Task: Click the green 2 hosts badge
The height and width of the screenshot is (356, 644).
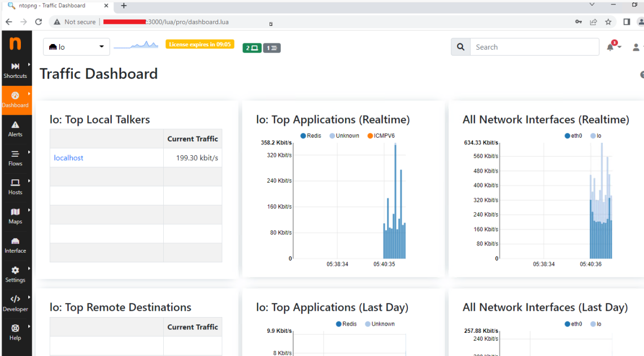Action: click(x=252, y=48)
